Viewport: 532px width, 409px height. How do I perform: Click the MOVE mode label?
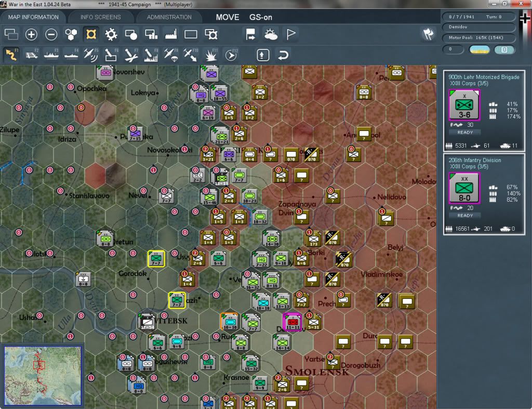[228, 17]
